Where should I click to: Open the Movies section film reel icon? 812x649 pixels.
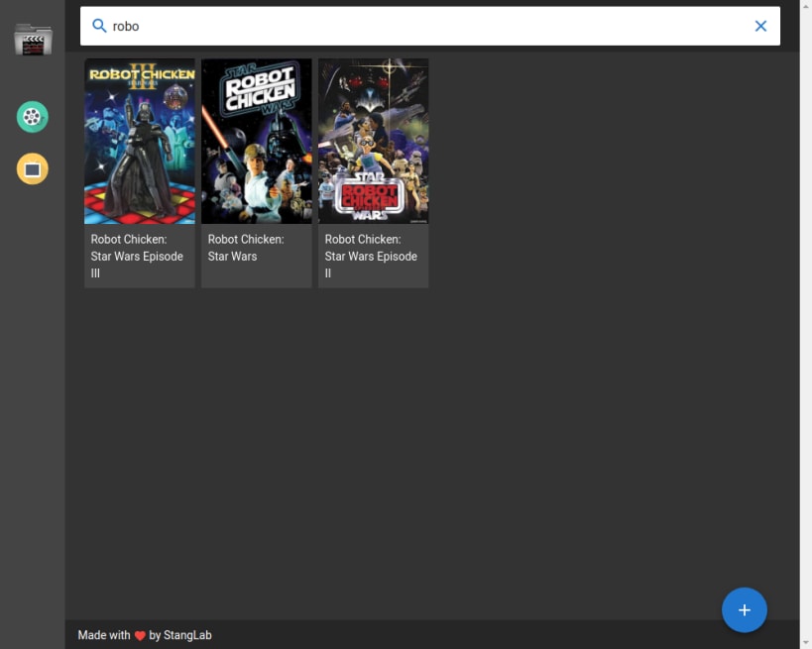point(32,117)
